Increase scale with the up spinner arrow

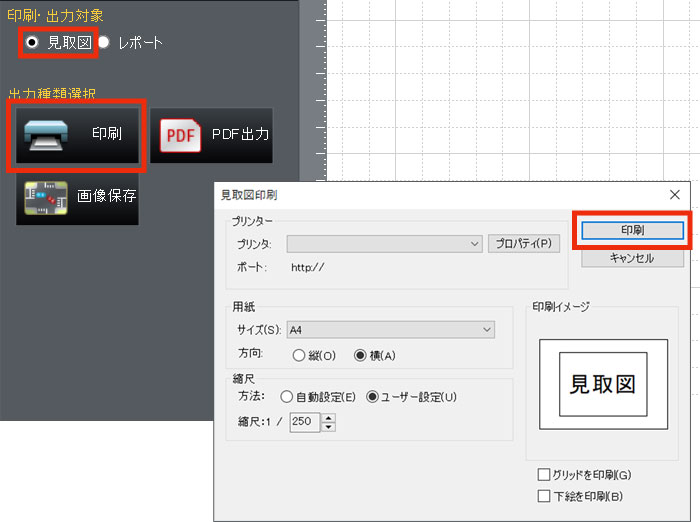(329, 418)
